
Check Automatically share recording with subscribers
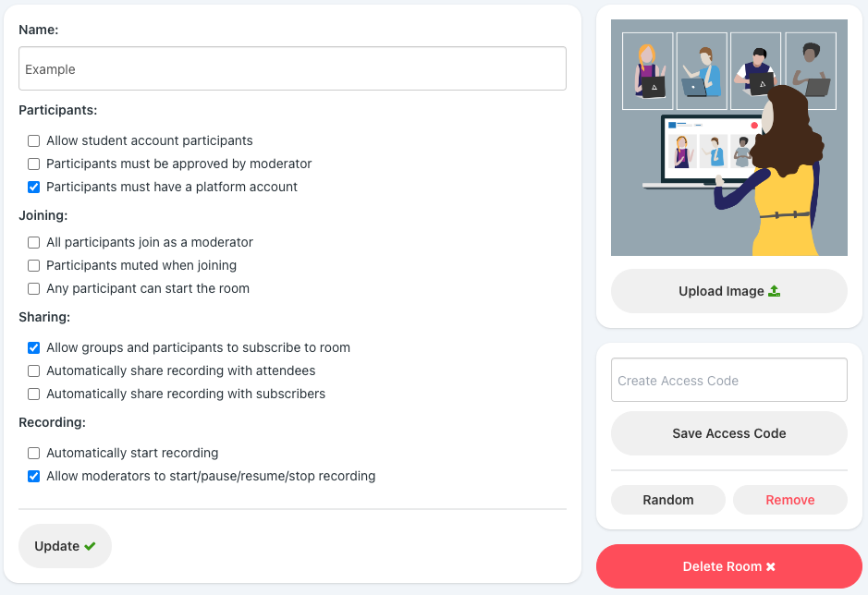[34, 395]
